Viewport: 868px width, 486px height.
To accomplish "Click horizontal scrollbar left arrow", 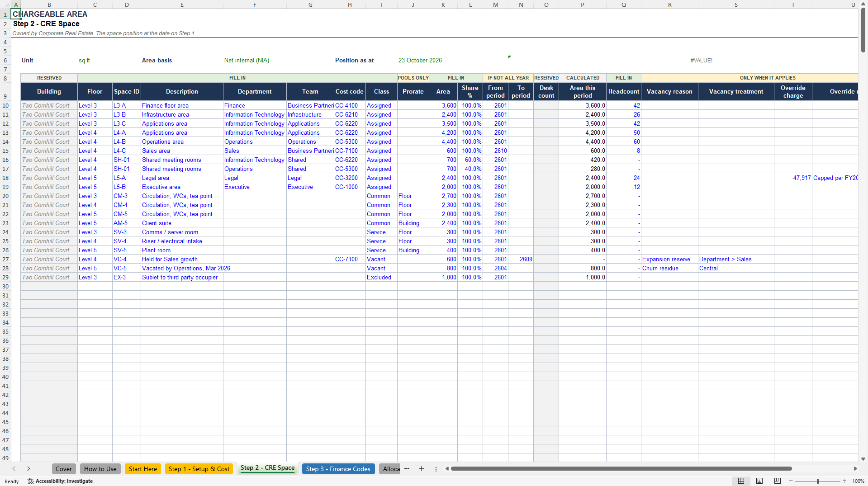I will [x=447, y=469].
